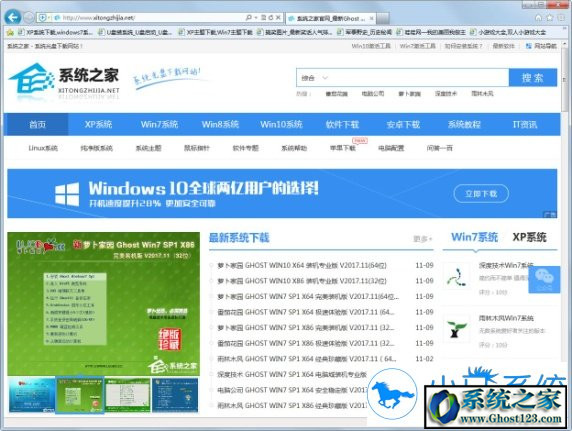Click the 网站导航 icon in top bar

[x=529, y=46]
